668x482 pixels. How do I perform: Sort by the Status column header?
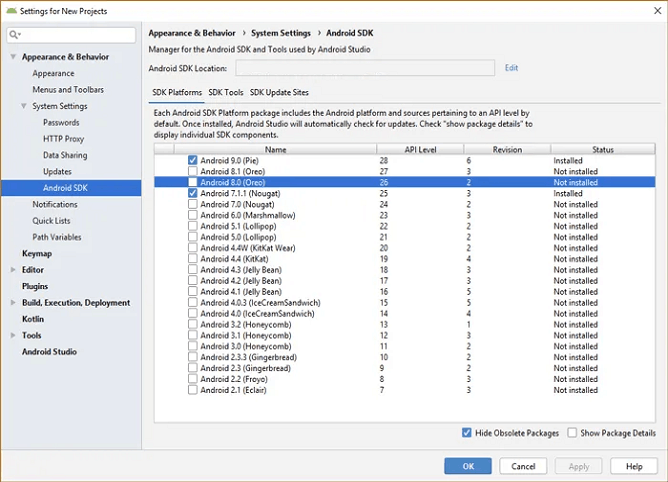coord(603,150)
